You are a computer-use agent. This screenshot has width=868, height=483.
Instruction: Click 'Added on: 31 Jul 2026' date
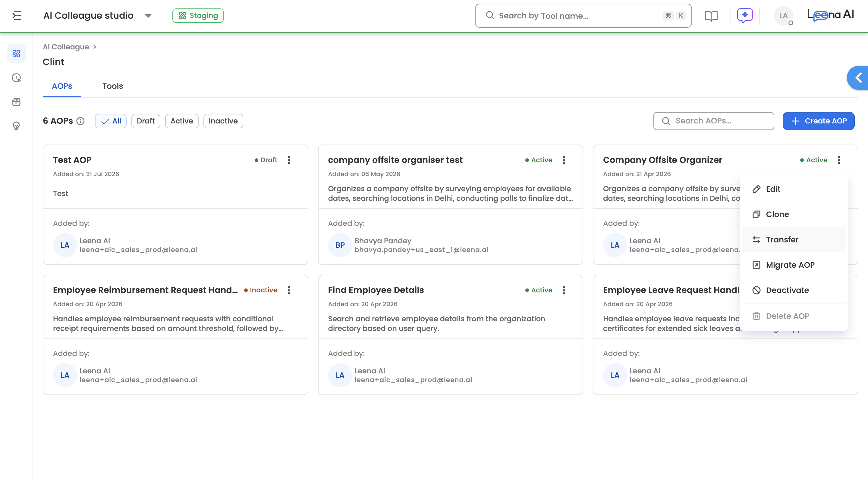coord(86,174)
